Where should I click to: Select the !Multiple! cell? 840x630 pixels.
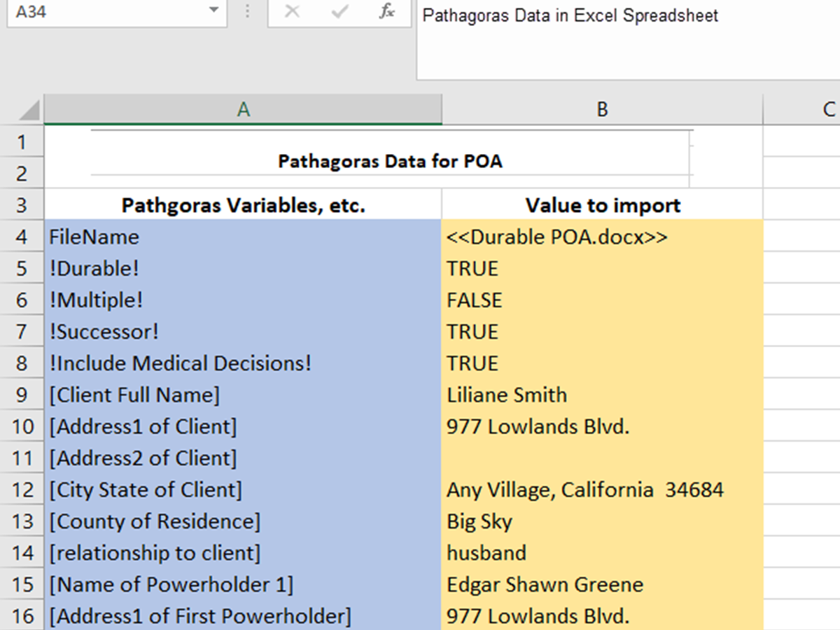pos(243,300)
